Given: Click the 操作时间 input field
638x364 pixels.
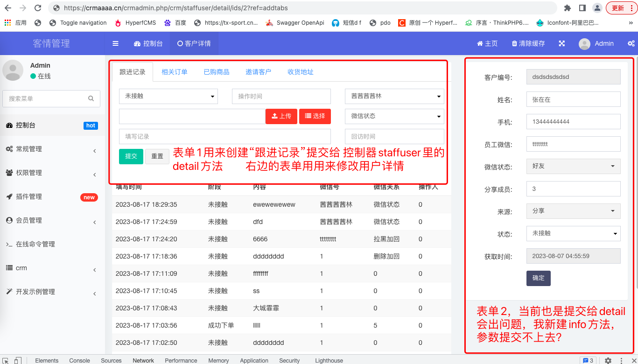Looking at the screenshot, I should tap(281, 96).
